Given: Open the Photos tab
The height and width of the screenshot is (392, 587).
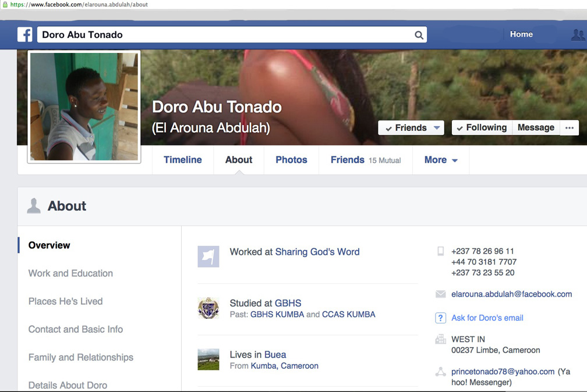Looking at the screenshot, I should 291,160.
